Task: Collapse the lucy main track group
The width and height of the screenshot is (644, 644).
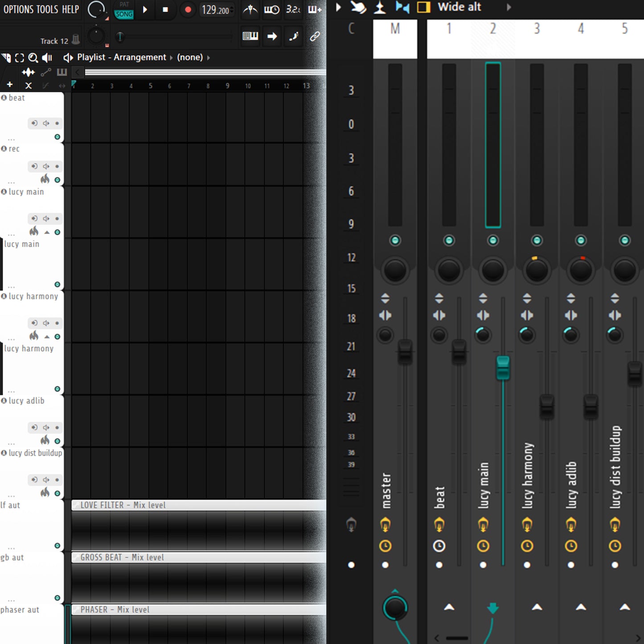Action: [x=47, y=232]
